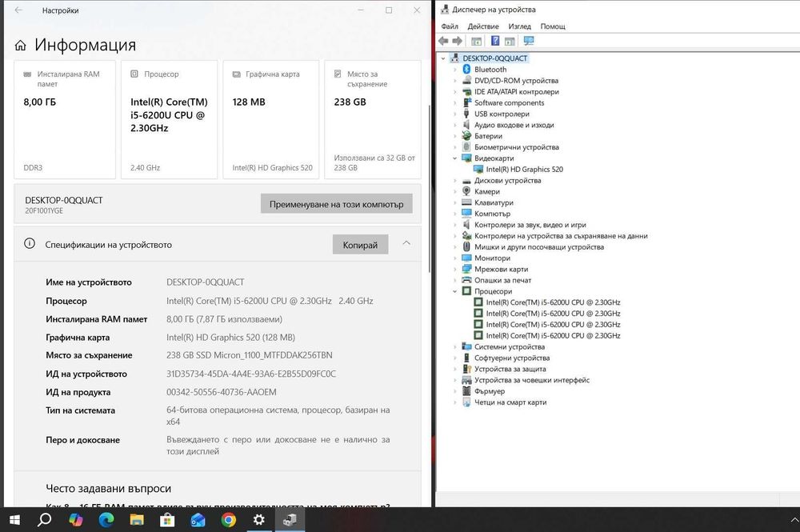
Task: Select DESKTOP-0QQUACT root node in Device Manager
Action: (495, 58)
